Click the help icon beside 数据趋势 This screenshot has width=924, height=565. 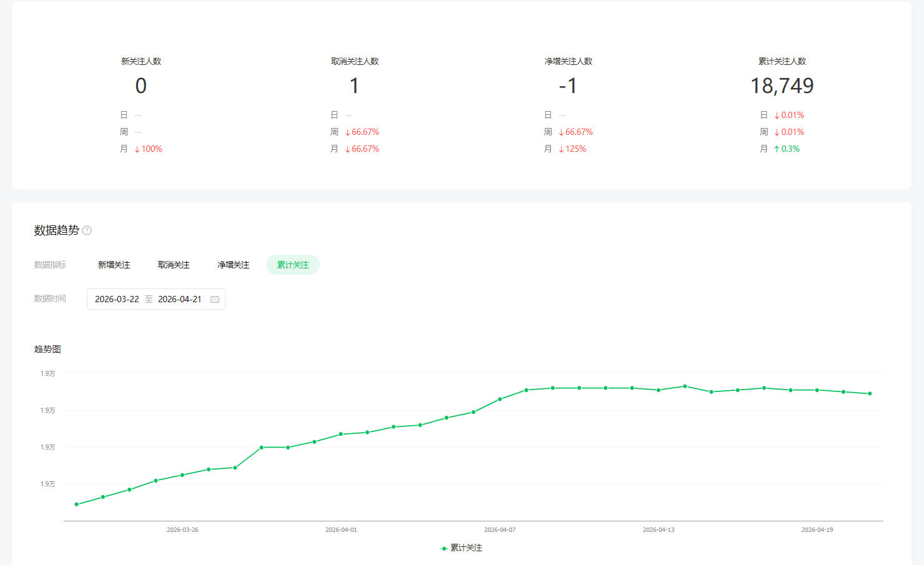click(87, 230)
